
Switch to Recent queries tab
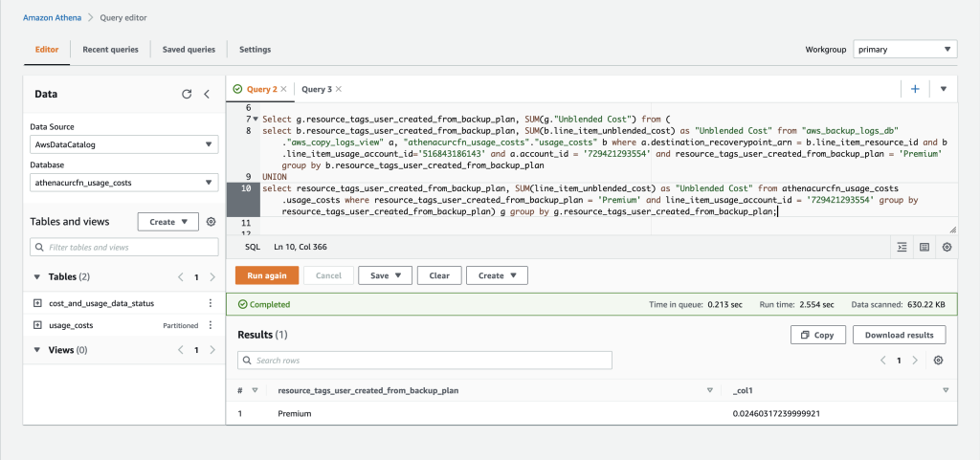tap(111, 50)
